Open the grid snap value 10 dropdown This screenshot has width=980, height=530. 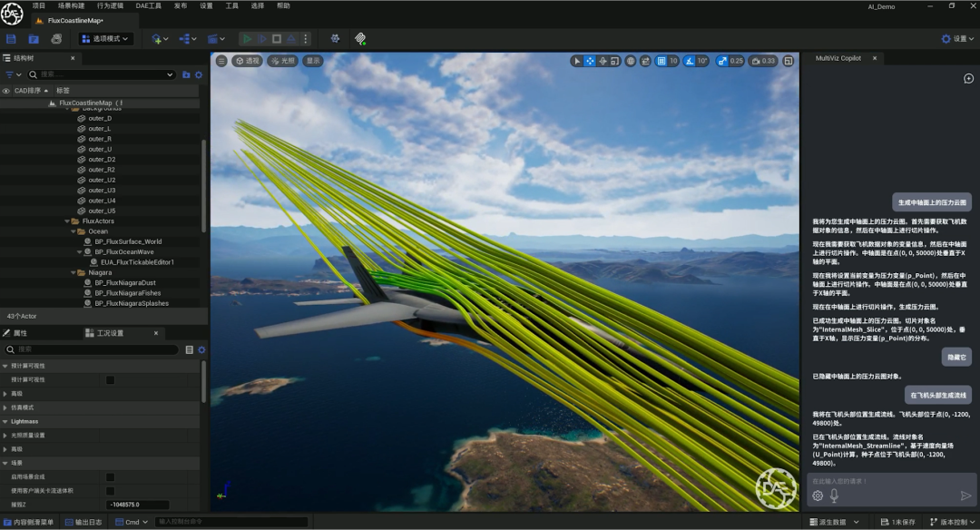pyautogui.click(x=673, y=61)
